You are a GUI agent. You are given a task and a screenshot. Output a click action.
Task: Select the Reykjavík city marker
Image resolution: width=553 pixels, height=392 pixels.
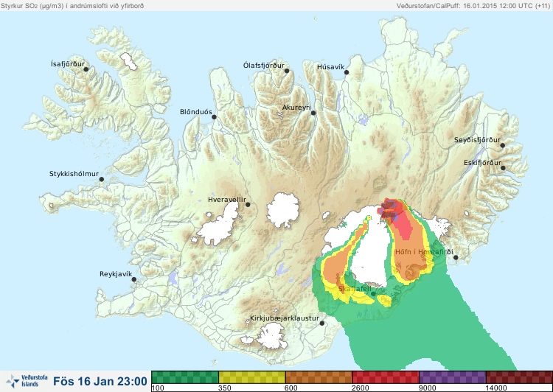134,279
